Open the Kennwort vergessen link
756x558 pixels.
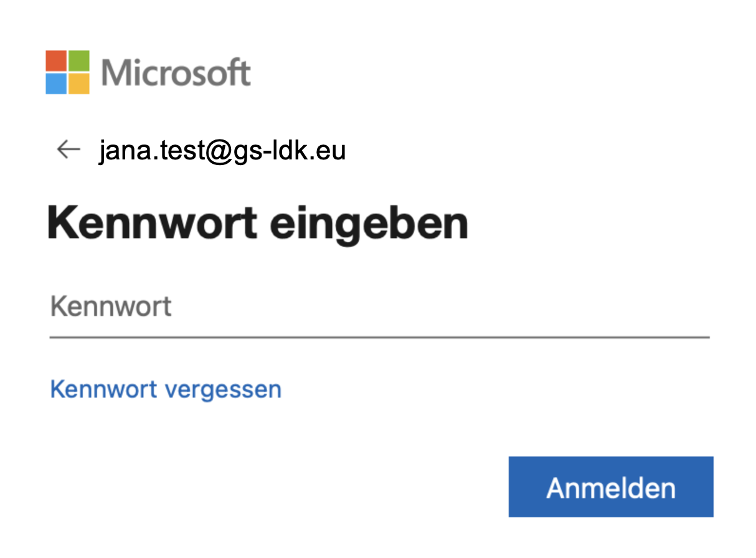166,389
